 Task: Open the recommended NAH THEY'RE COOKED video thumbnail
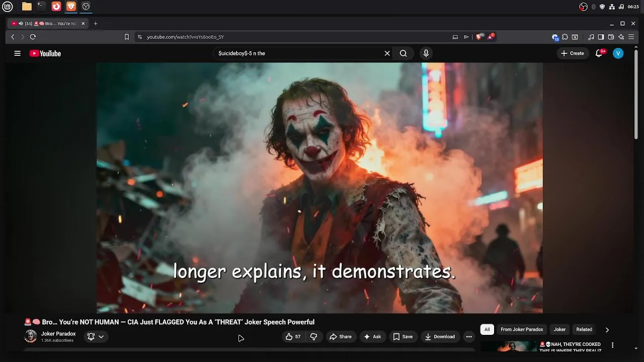(509, 346)
